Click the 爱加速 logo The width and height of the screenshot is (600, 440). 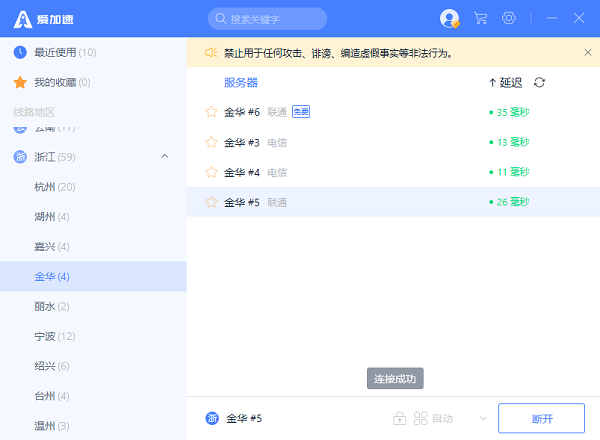point(45,18)
